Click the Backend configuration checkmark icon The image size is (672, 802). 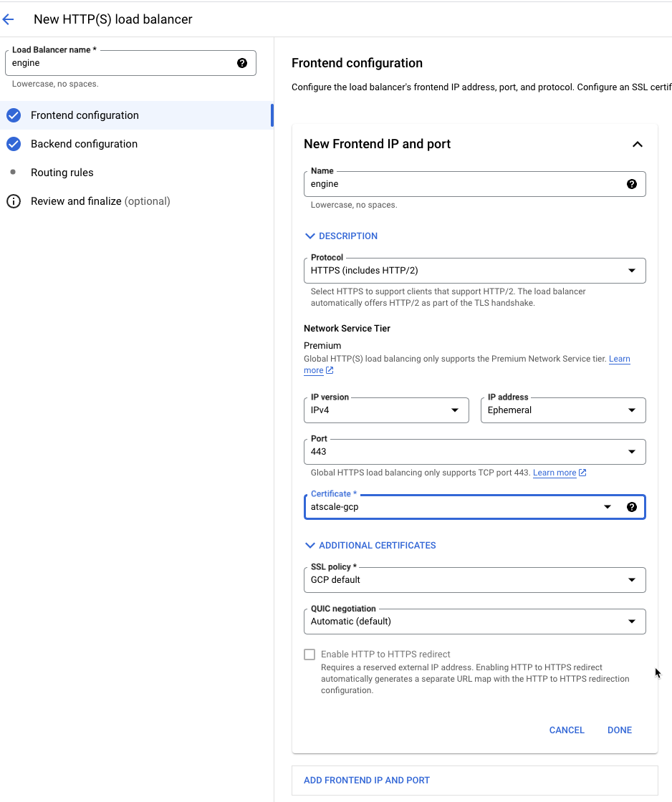(14, 144)
